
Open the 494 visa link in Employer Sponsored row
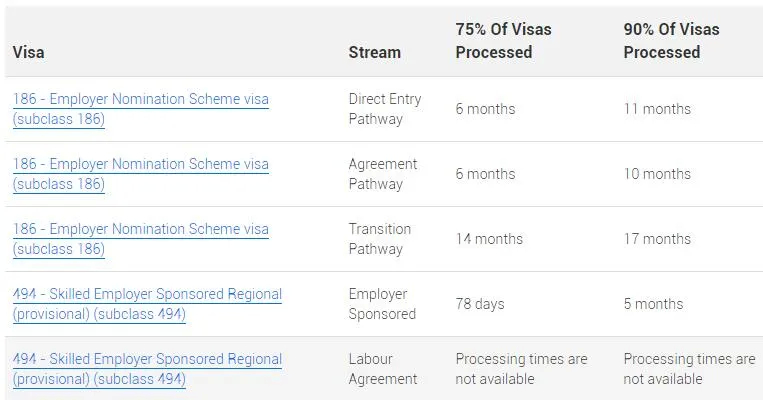147,304
